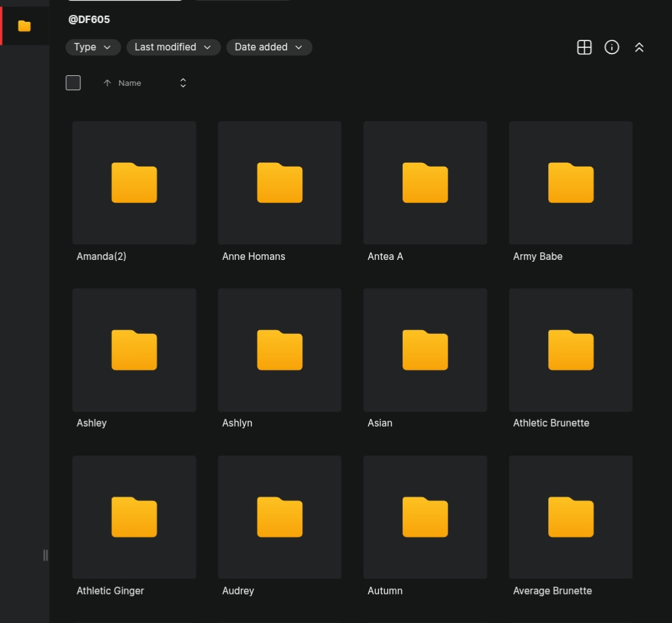Click the Army Babe folder name
Image resolution: width=672 pixels, height=623 pixels.
click(x=538, y=257)
